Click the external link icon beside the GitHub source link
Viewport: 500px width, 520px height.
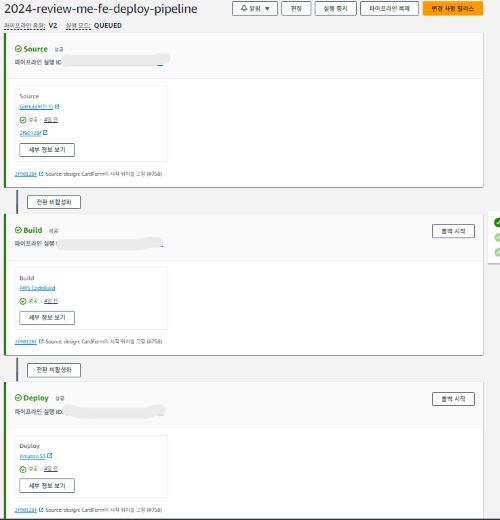57,106
